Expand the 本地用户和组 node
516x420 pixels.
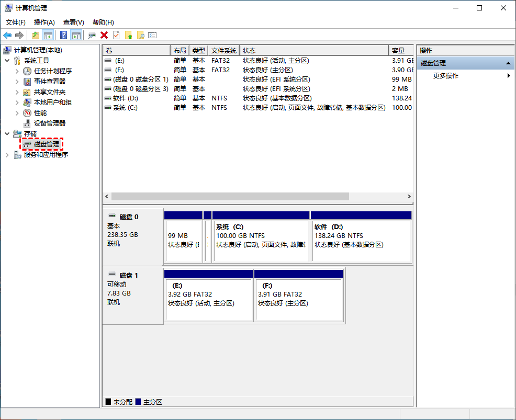click(17, 103)
